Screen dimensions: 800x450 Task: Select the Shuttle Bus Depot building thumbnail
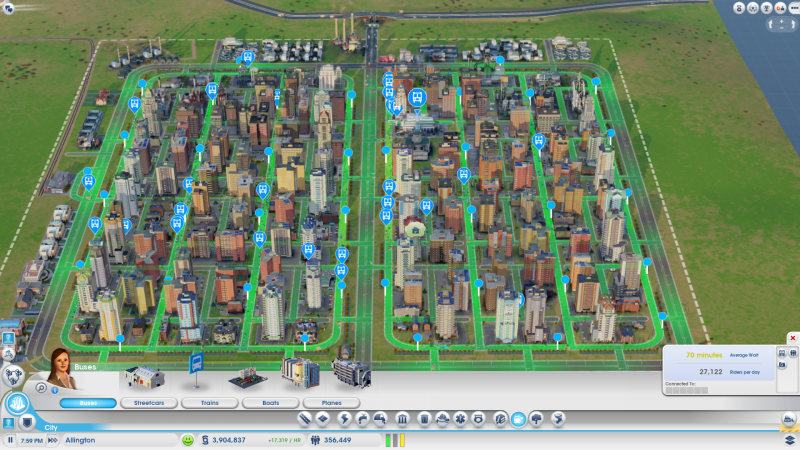(x=145, y=377)
